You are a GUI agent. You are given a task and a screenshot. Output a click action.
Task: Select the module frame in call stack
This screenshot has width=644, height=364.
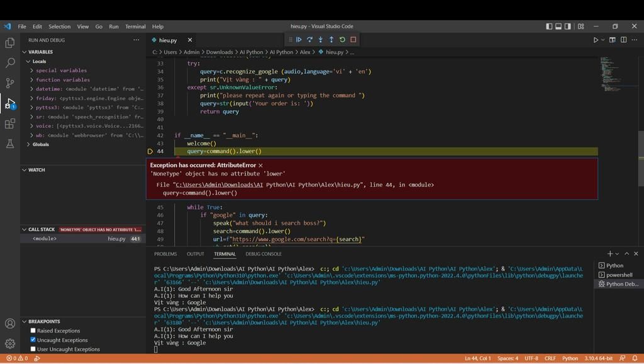84,239
